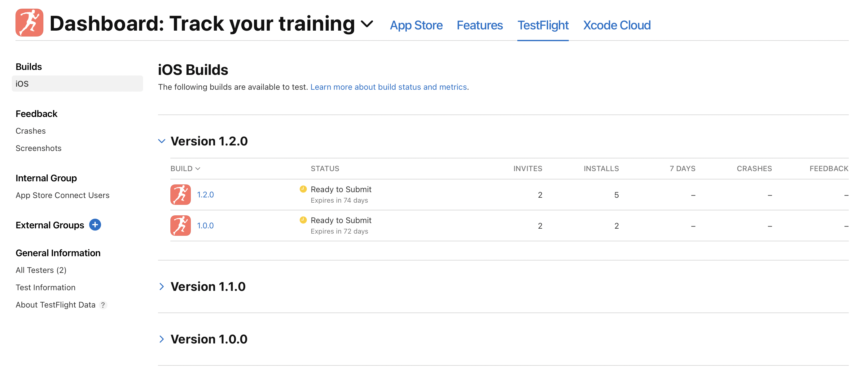The height and width of the screenshot is (375, 868).
Task: Click the 7 DAYS column header
Action: pos(682,168)
